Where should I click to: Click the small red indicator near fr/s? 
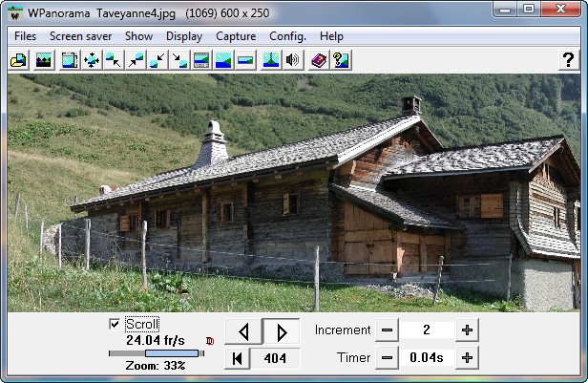(210, 341)
